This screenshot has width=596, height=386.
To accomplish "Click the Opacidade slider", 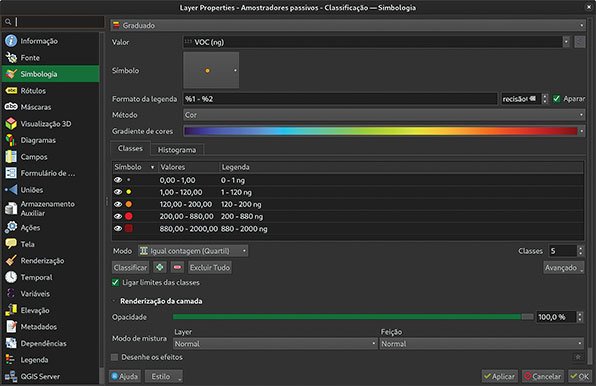I will coord(353,316).
